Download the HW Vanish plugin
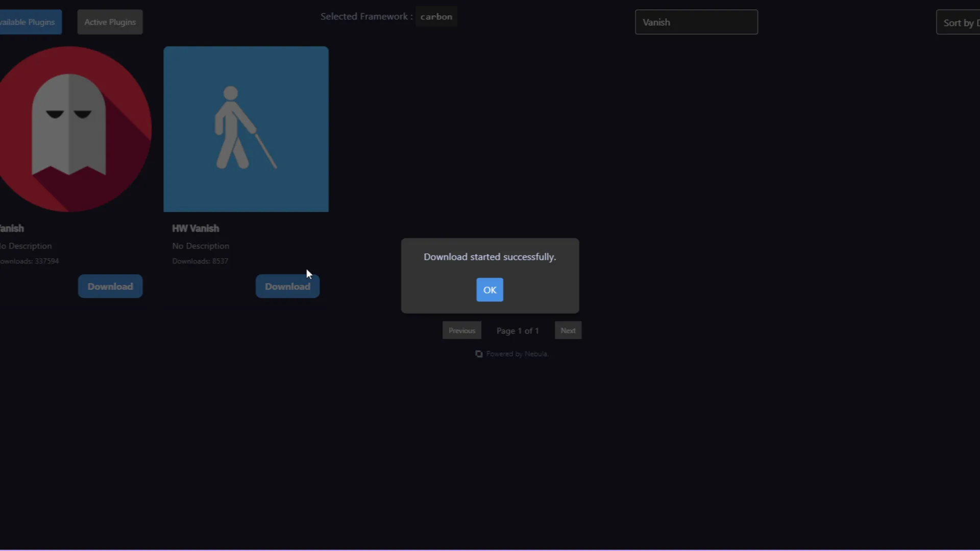 pos(287,286)
